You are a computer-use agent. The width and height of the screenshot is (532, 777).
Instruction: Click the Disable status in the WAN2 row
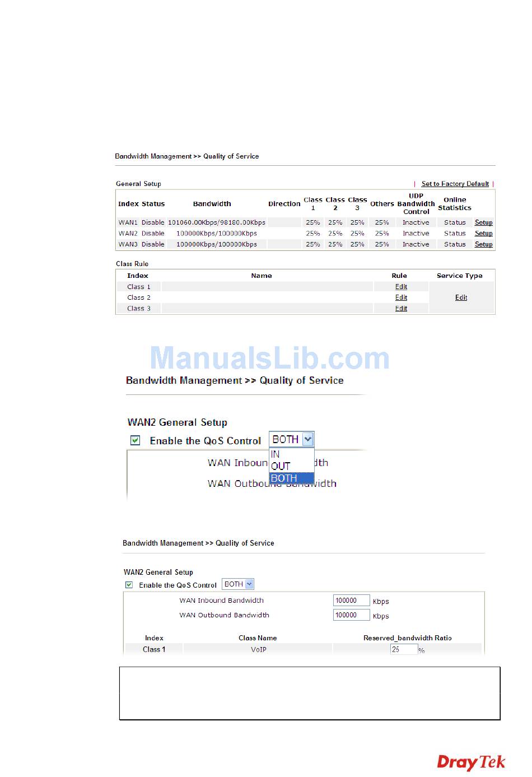pos(153,234)
